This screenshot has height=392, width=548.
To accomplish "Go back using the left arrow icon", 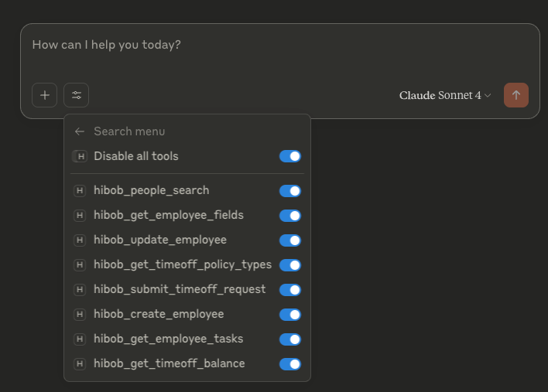I will [80, 131].
